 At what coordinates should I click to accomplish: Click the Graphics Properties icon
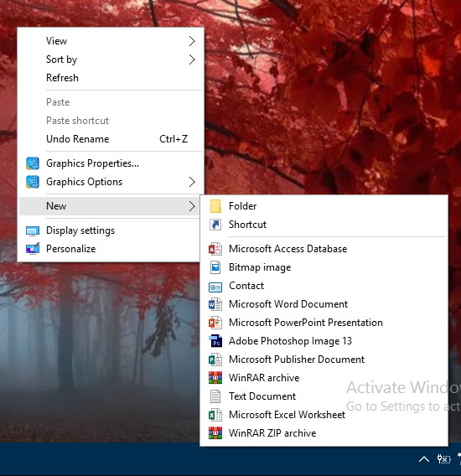click(33, 163)
